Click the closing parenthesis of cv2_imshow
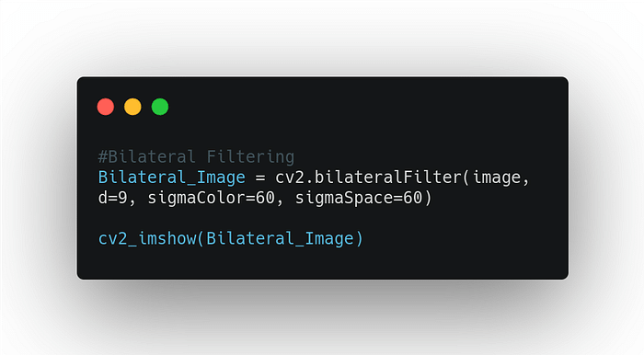 coord(360,238)
